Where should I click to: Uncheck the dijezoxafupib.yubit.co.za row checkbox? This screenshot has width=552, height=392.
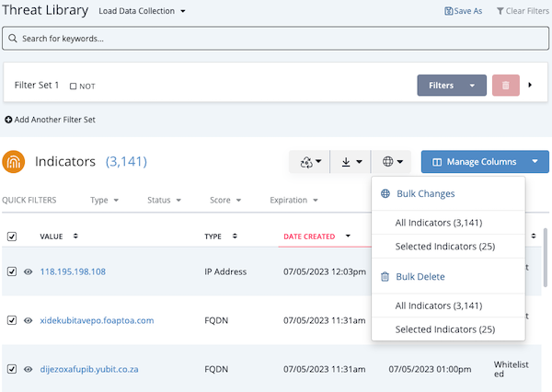coord(12,369)
